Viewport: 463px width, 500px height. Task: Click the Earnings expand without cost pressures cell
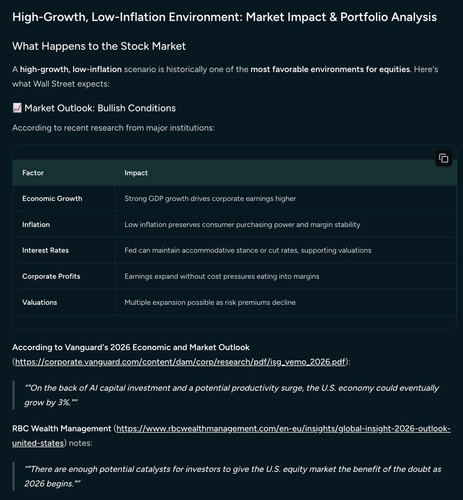pos(222,276)
